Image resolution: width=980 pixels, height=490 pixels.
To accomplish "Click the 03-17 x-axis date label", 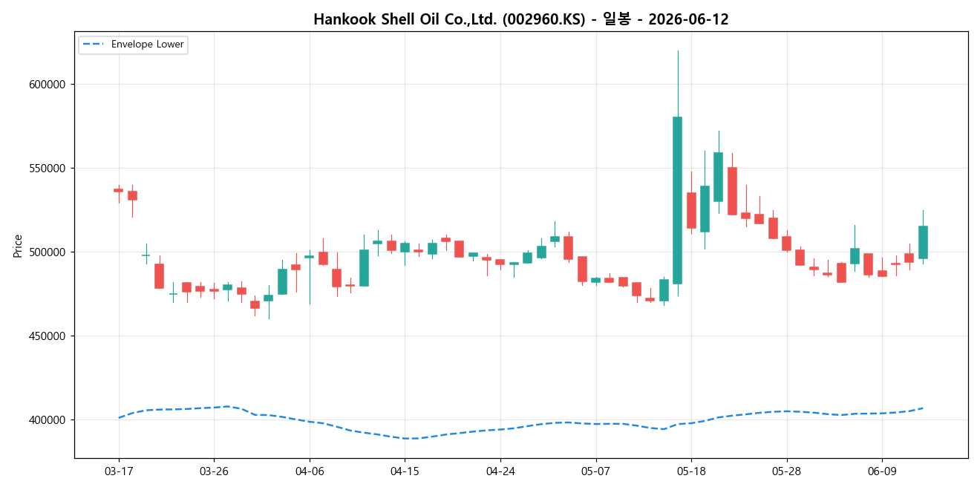I will (119, 471).
